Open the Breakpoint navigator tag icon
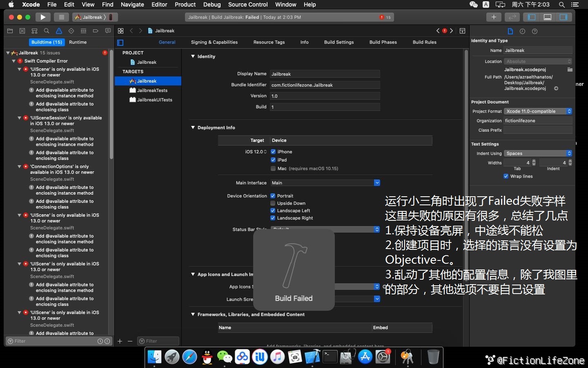588x368 pixels. 96,31
